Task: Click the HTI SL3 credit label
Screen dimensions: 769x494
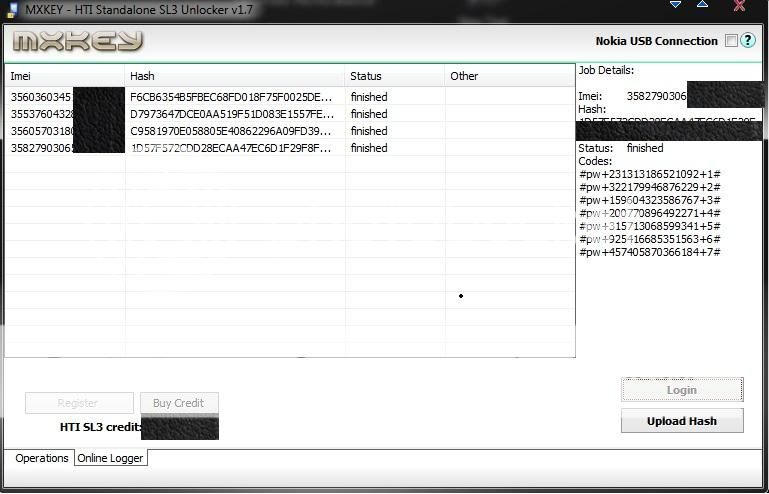Action: 100,427
